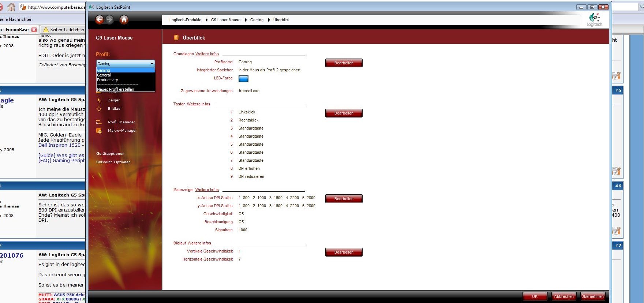
Task: Click Gaming breadcrumb
Action: [x=257, y=20]
